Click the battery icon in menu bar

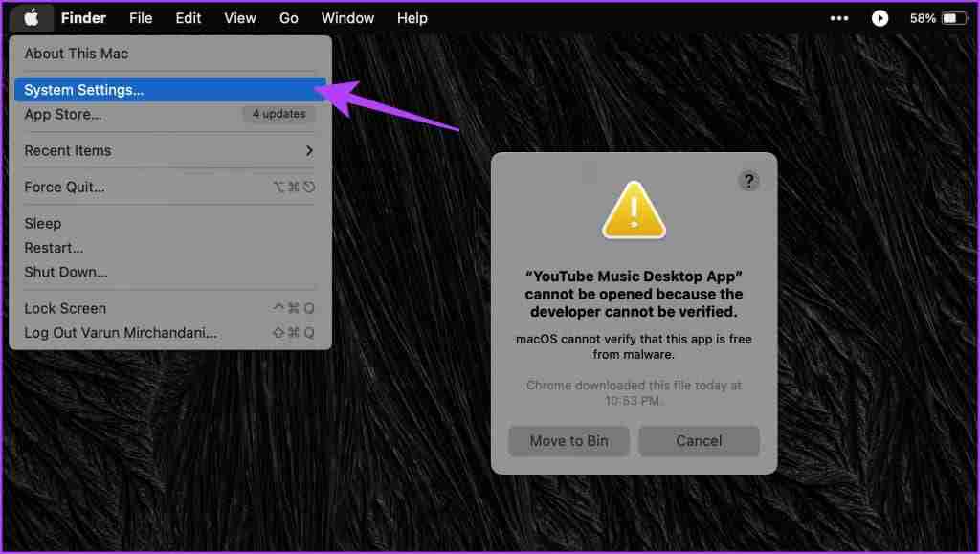(x=954, y=19)
